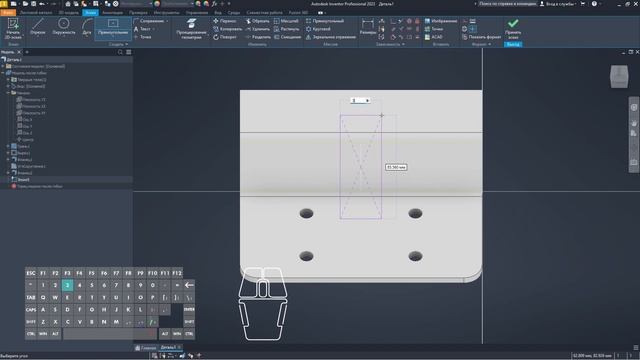Switch to the Sketch (Эскиз) ribbon tab
The width and height of the screenshot is (640, 360).
click(x=90, y=13)
